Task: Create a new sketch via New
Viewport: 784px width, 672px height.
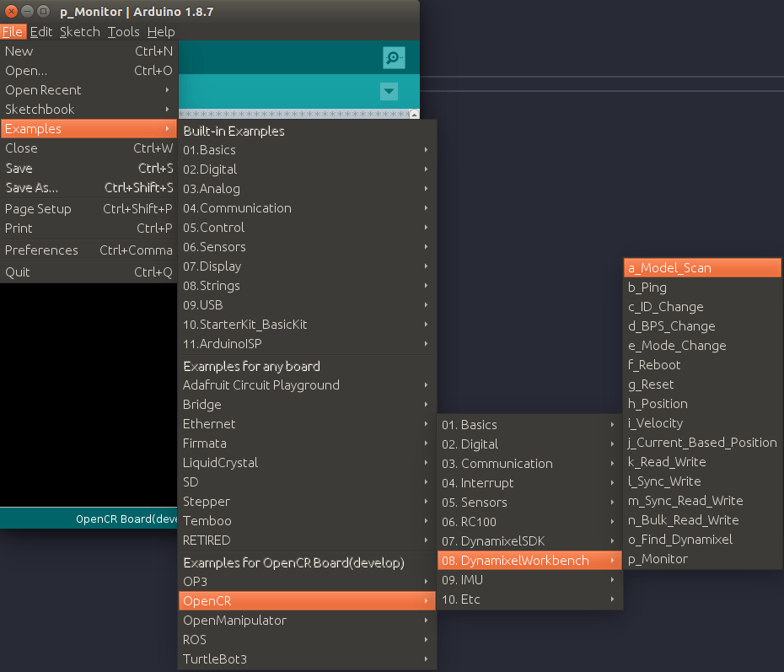Action: 19,51
